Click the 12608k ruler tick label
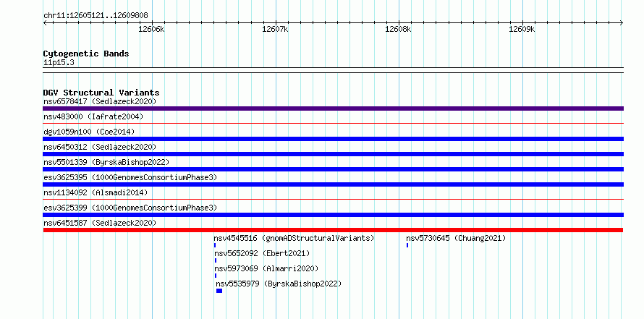This screenshot has height=319, width=644. (x=398, y=29)
